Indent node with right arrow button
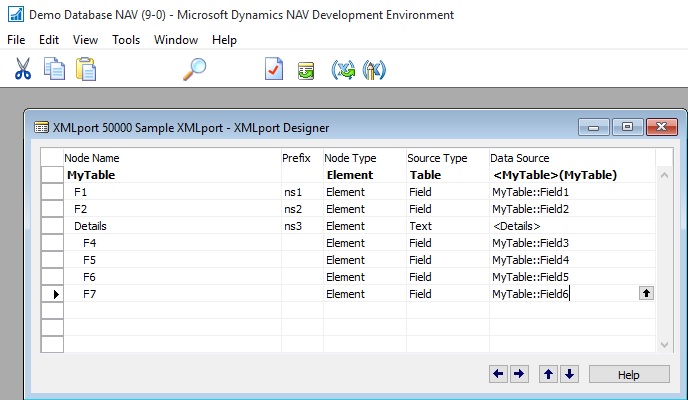This screenshot has height=400, width=688. point(519,374)
